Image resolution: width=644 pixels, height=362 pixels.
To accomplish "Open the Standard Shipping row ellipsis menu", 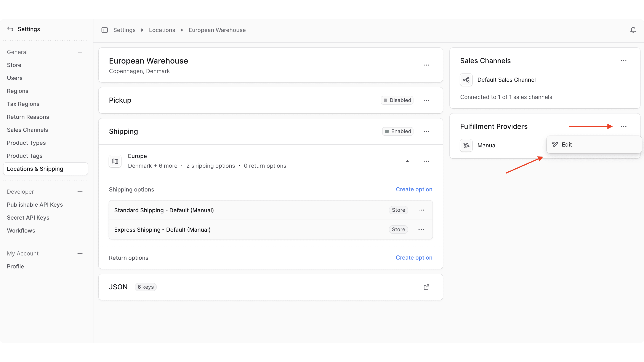I will (421, 210).
